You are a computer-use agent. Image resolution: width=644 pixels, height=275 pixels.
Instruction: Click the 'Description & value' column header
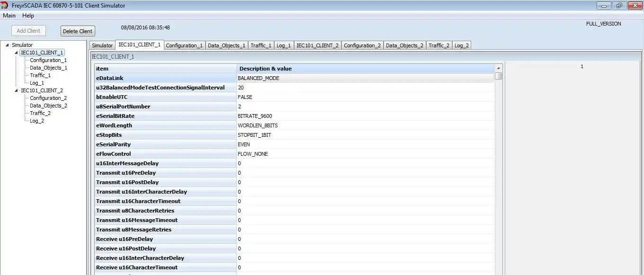365,69
